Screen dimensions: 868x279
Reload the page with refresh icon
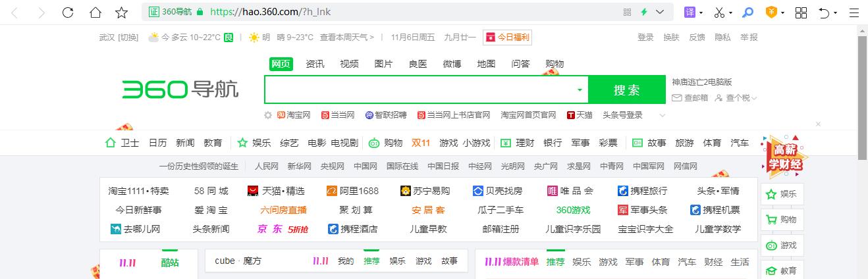pos(68,13)
